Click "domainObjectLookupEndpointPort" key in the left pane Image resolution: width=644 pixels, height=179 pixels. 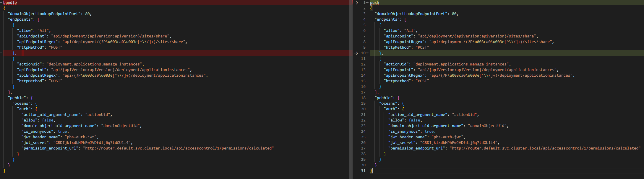pyautogui.click(x=44, y=14)
